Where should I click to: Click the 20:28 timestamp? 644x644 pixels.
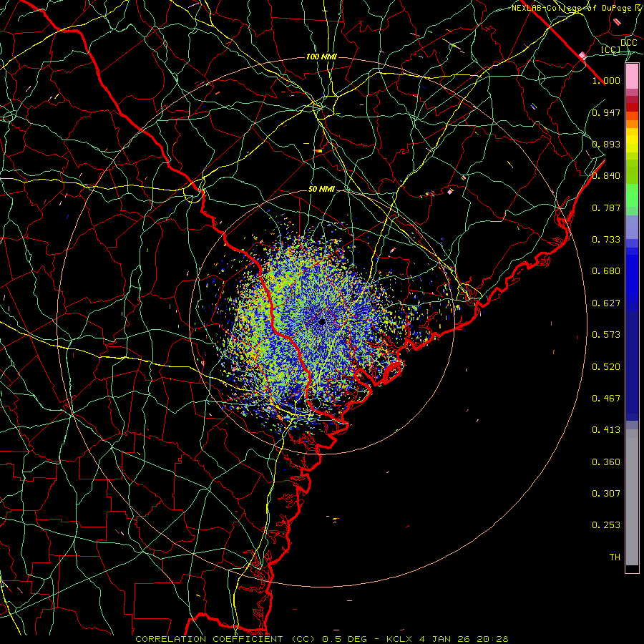tap(493, 639)
